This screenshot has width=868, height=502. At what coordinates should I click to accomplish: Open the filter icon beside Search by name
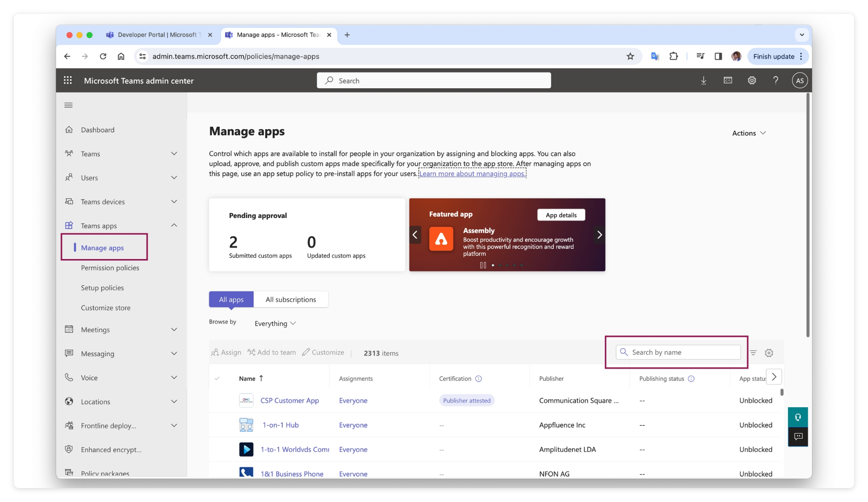(x=754, y=353)
